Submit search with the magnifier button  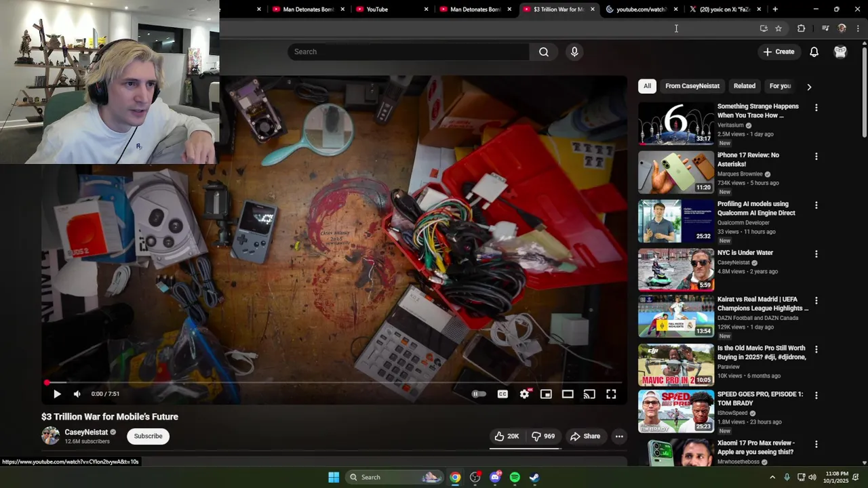pyautogui.click(x=544, y=52)
